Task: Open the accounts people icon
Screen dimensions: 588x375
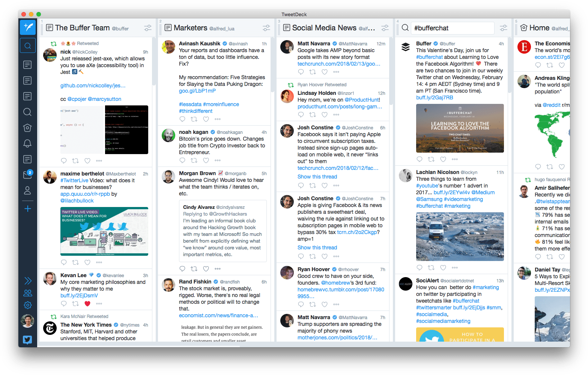Action: click(x=28, y=293)
